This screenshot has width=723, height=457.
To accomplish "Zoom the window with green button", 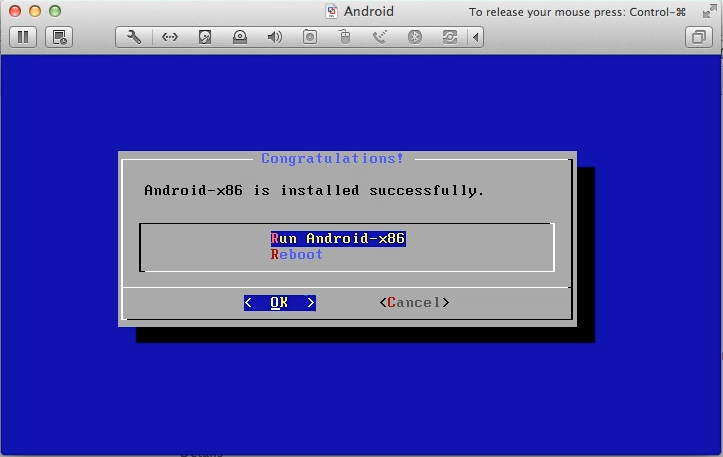I will [x=55, y=11].
